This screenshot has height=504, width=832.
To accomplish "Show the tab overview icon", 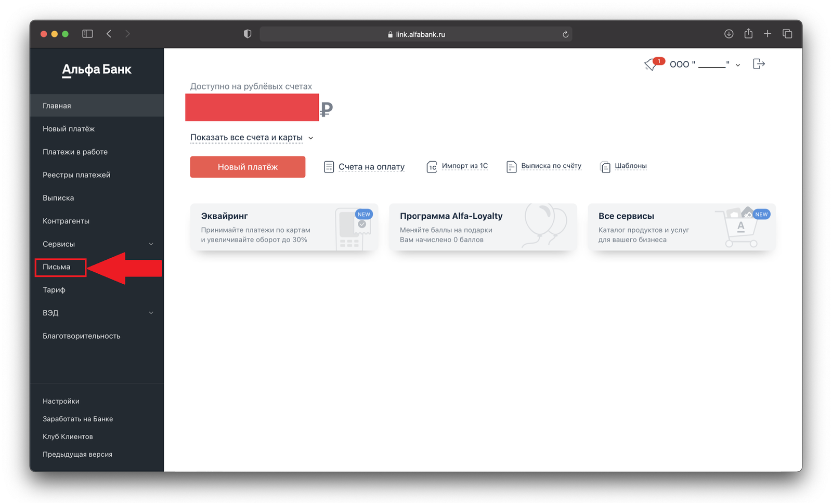I will [x=787, y=34].
